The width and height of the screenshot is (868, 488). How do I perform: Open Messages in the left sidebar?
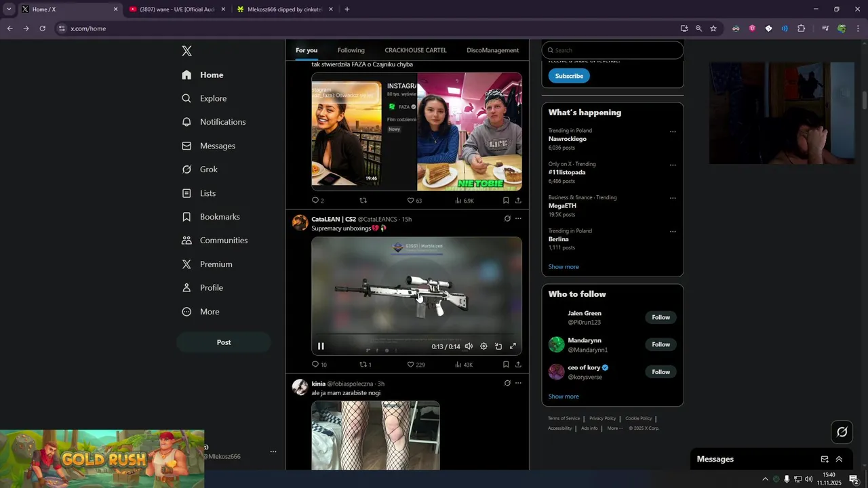pyautogui.click(x=208, y=146)
